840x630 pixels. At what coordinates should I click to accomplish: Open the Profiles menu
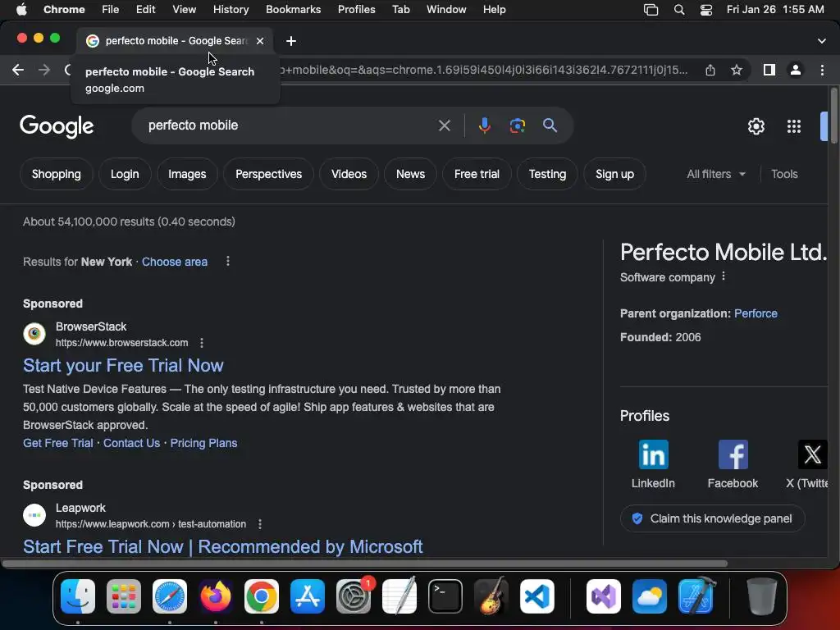click(356, 10)
